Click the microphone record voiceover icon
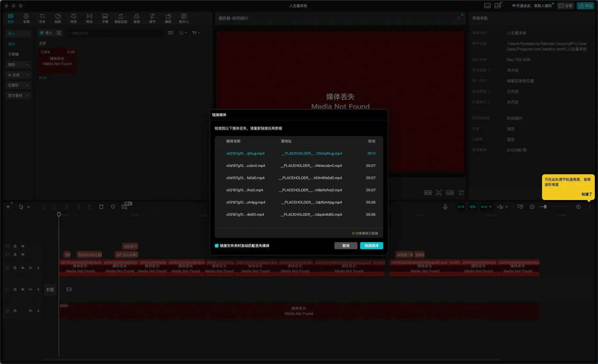Viewport: 598px width, 364px height. (x=445, y=207)
